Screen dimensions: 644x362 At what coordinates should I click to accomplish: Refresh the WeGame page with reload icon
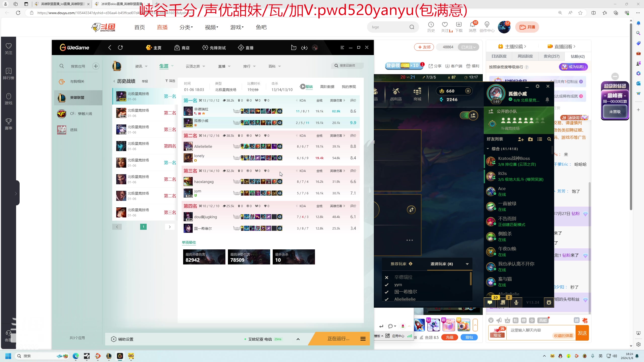[120, 48]
